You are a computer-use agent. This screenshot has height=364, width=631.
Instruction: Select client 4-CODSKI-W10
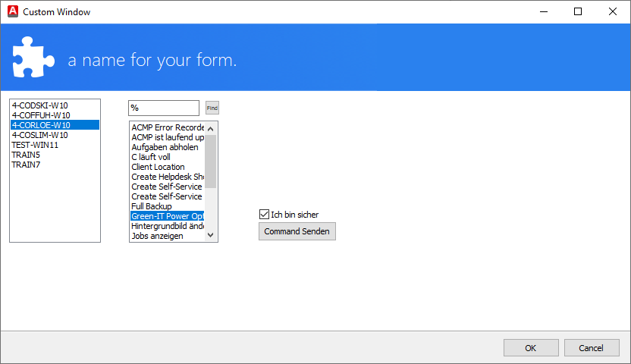click(x=55, y=105)
